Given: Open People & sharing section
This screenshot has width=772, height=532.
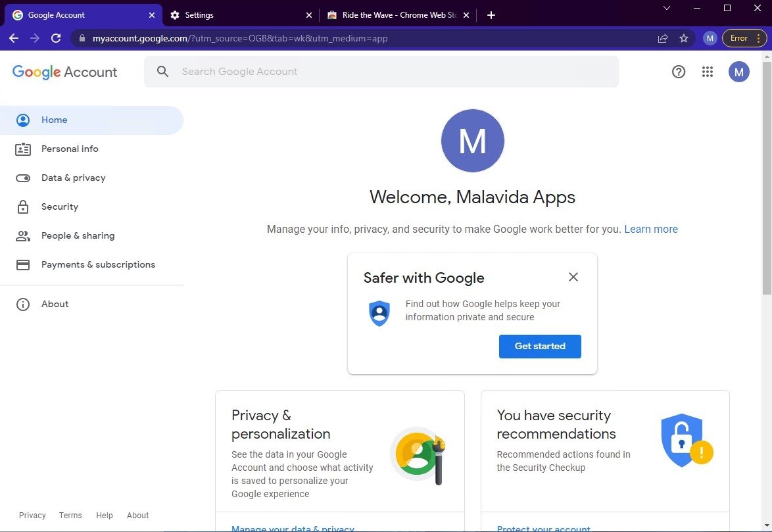Looking at the screenshot, I should point(91,235).
